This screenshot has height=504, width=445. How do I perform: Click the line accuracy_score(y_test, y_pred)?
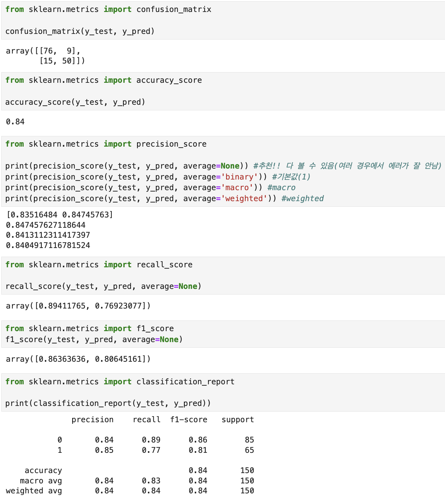point(75,102)
